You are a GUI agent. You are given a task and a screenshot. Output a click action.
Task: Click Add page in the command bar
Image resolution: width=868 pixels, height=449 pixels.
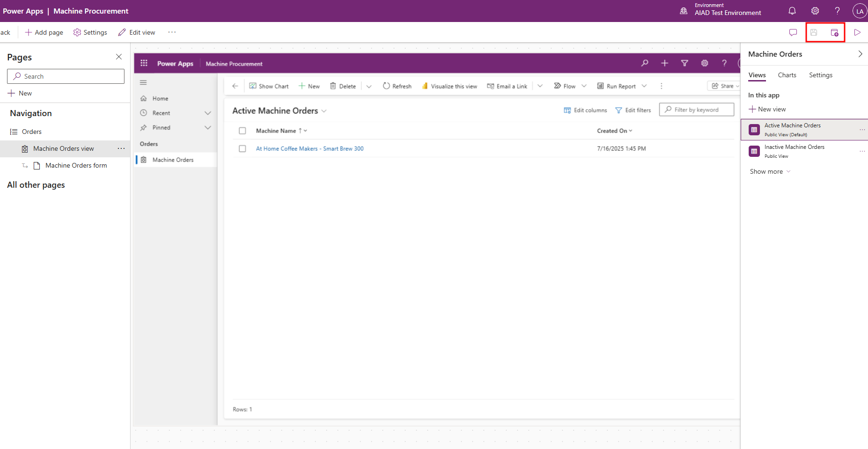(44, 32)
